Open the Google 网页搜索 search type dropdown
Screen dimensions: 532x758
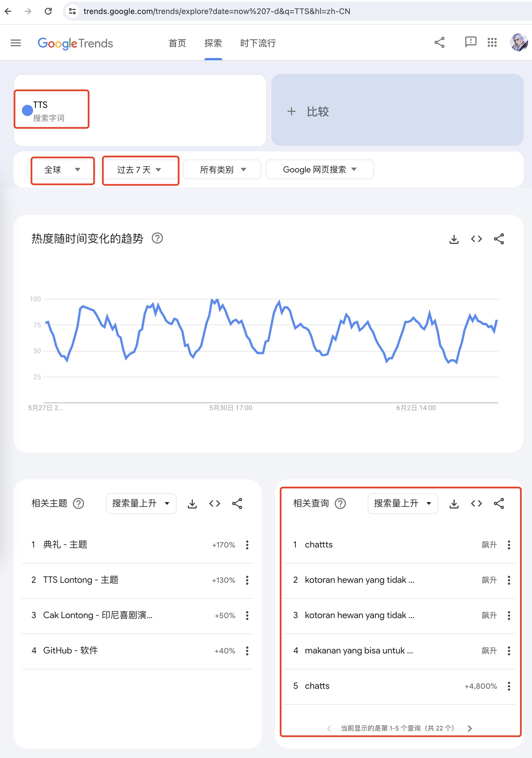320,170
